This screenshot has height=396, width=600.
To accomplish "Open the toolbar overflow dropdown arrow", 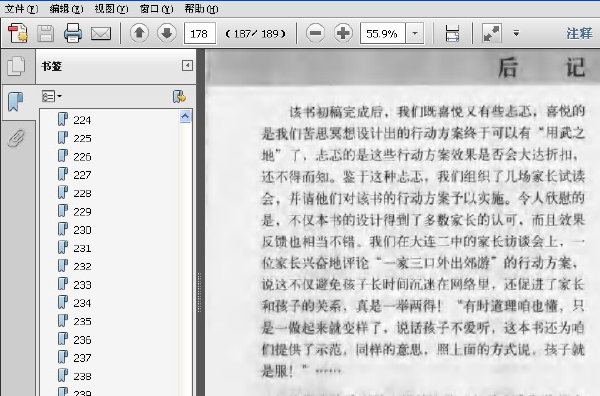I will point(516,33).
